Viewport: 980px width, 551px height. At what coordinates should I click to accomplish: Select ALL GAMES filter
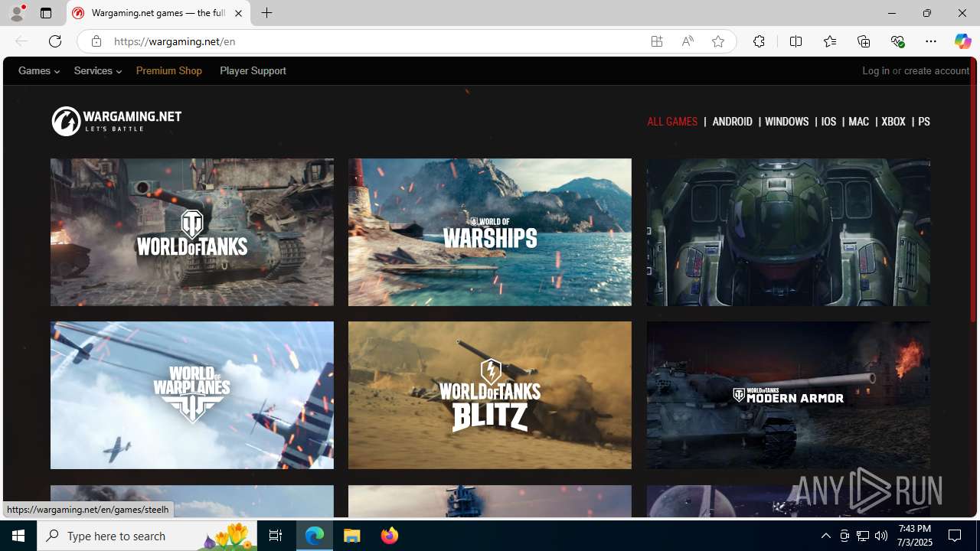pyautogui.click(x=672, y=122)
